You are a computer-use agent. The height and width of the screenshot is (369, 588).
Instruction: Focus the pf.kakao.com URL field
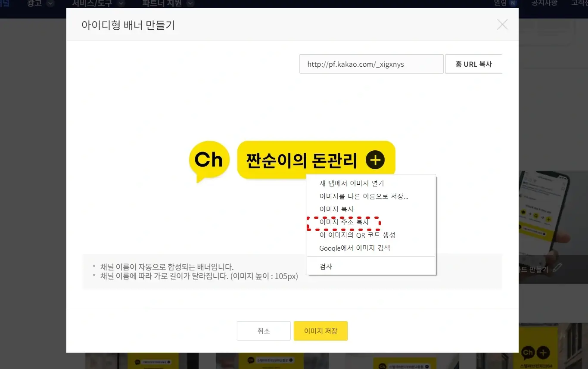tap(371, 64)
